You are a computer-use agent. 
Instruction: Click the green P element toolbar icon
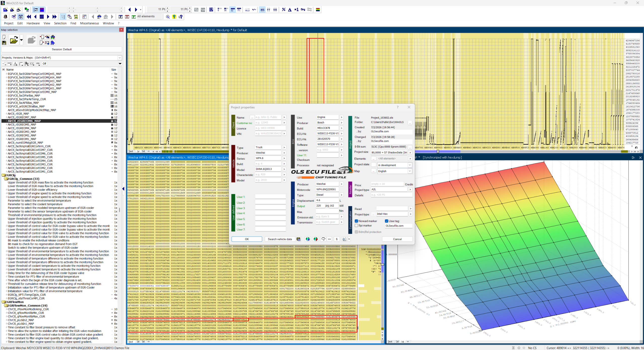[134, 17]
